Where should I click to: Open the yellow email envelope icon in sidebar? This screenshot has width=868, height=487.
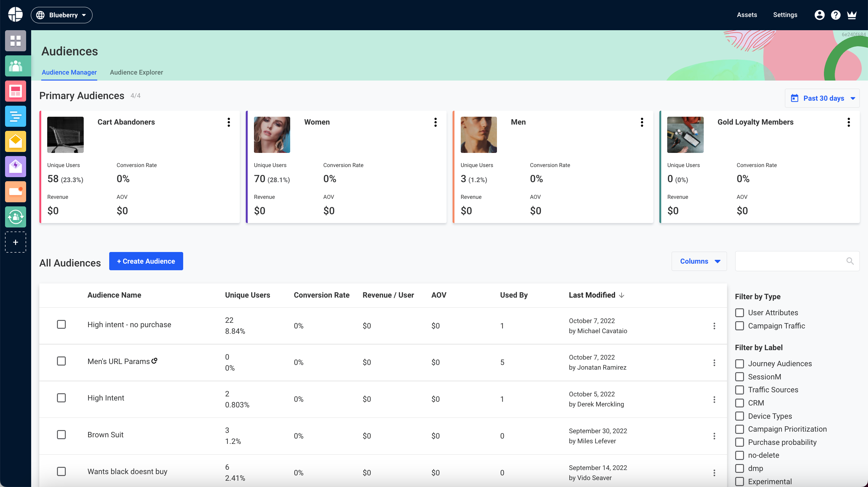[x=15, y=142]
